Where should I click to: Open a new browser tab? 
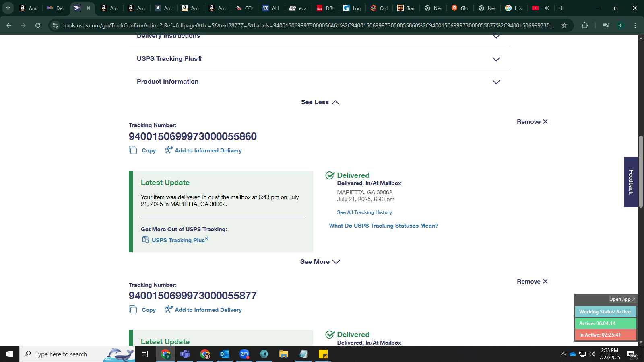(x=561, y=8)
